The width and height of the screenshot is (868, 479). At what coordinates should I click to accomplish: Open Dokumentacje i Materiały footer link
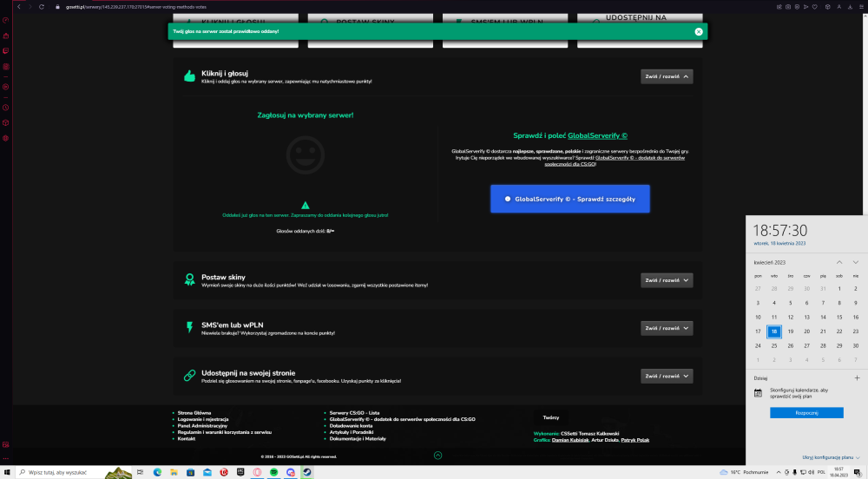click(x=358, y=438)
